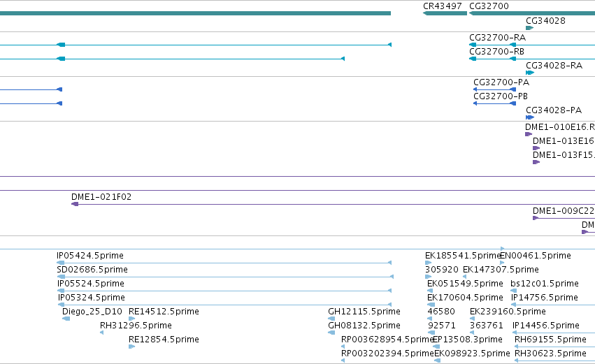Pick the 363761 feature label
The width and height of the screenshot is (595, 364).
[487, 326]
